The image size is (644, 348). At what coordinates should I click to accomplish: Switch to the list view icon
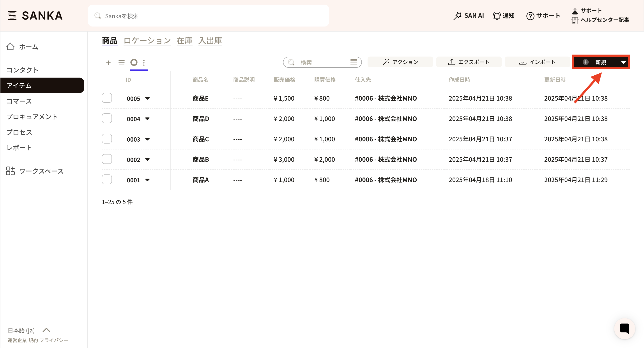pyautogui.click(x=122, y=62)
